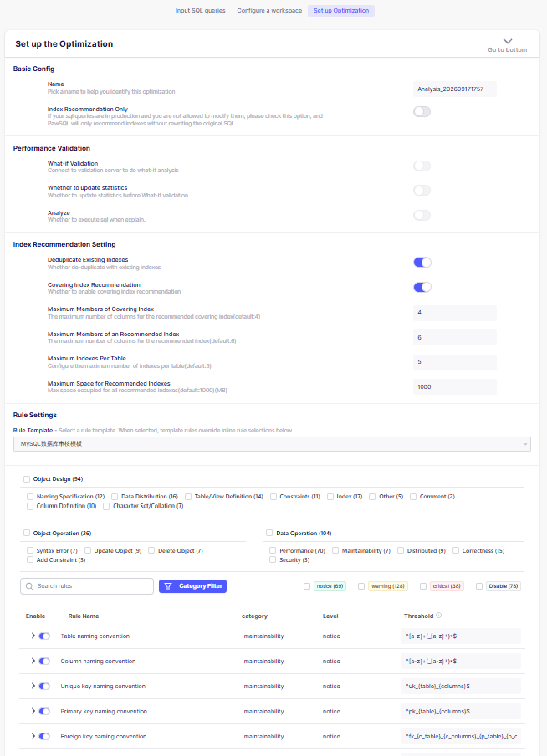The image size is (547, 756).
Task: Expand the Primary key naming convention rule
Action: [x=33, y=711]
